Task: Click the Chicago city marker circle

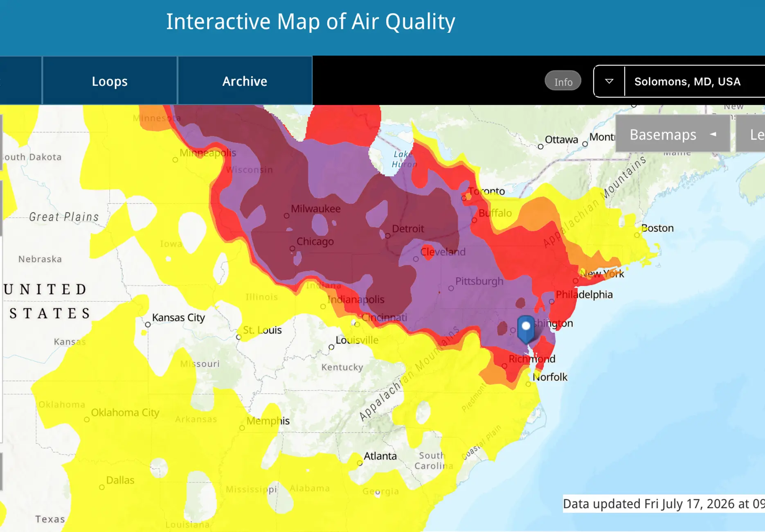Action: point(292,248)
